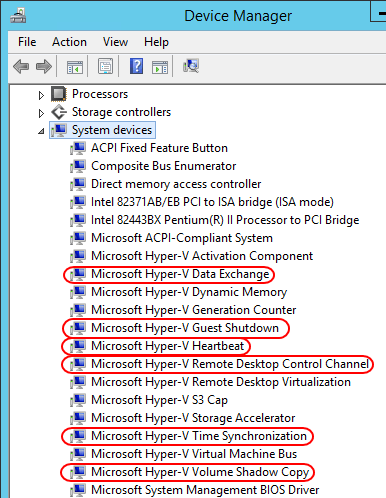Viewport: 386px width, 498px height.
Task: Open the Properties toolbar icon
Action: (106, 66)
